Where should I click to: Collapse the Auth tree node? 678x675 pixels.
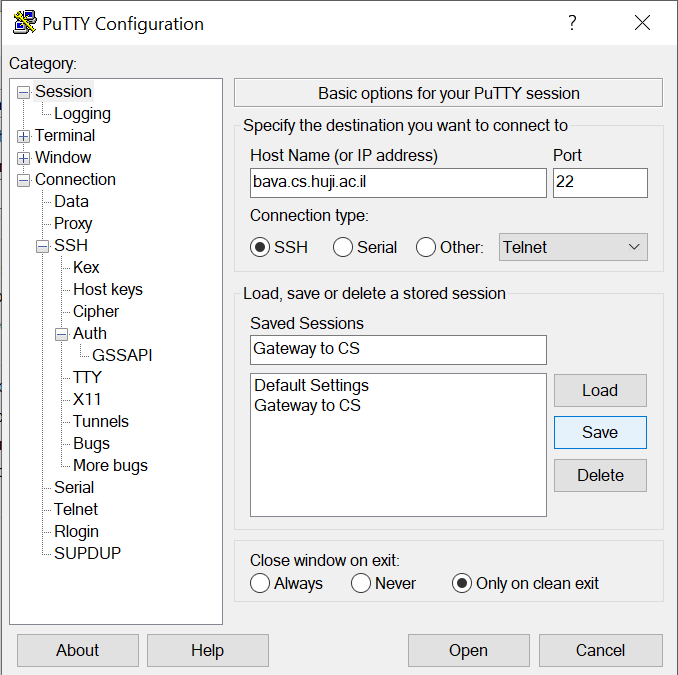pos(62,334)
